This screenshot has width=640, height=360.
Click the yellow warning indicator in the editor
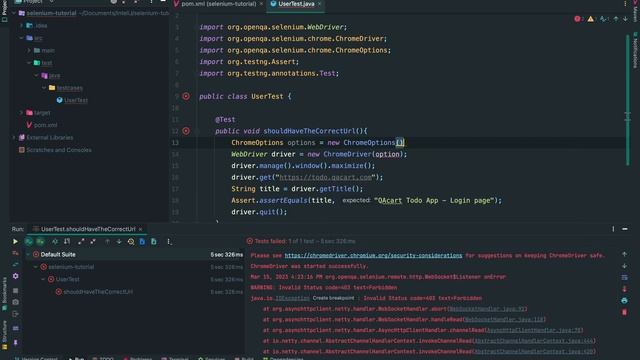[591, 19]
